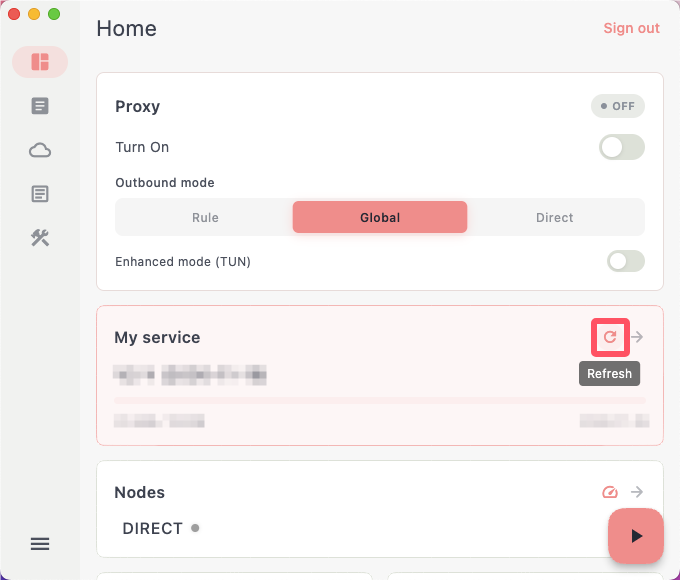Open the cloud icon in sidebar
This screenshot has height=580, width=680.
40,150
